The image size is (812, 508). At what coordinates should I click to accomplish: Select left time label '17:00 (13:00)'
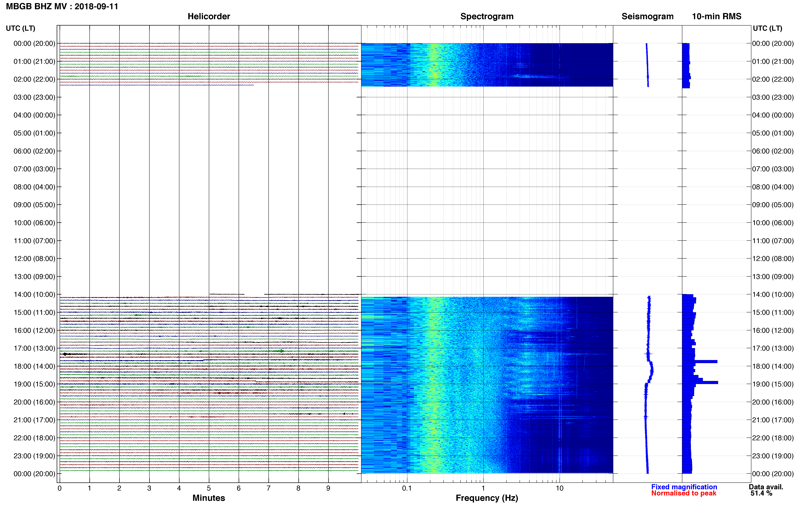34,348
